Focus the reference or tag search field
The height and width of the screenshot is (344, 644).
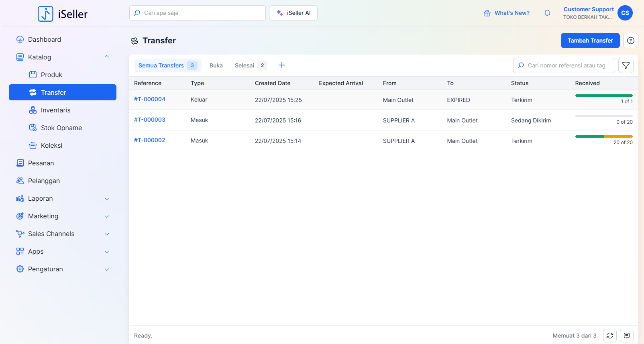coord(566,65)
